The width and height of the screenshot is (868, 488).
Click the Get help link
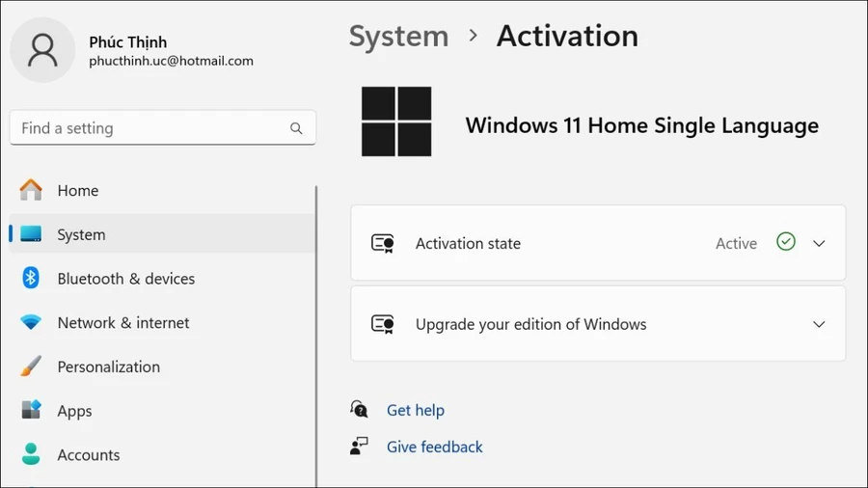415,410
